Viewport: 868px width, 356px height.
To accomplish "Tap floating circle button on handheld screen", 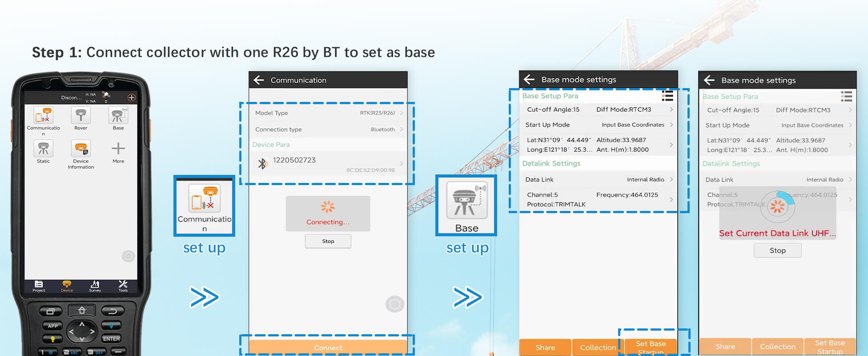I will click(128, 256).
